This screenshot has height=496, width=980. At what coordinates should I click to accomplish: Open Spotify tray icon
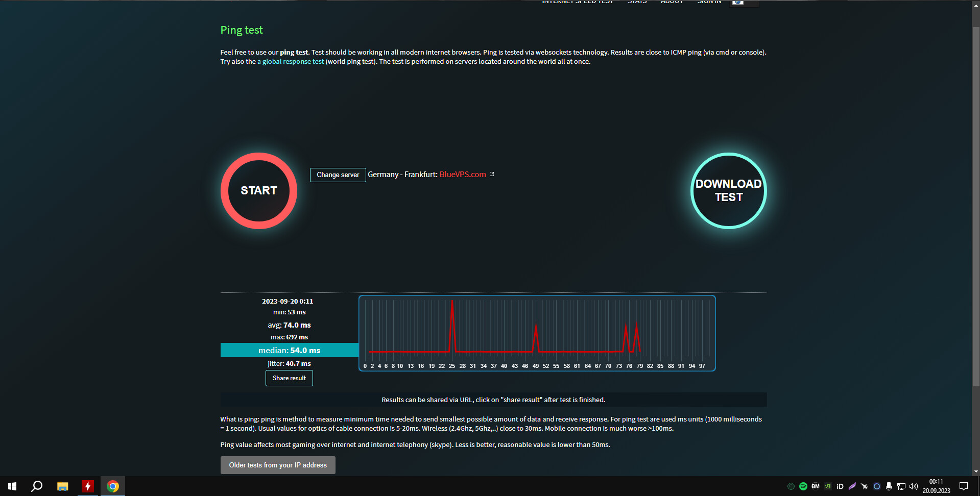coord(803,486)
